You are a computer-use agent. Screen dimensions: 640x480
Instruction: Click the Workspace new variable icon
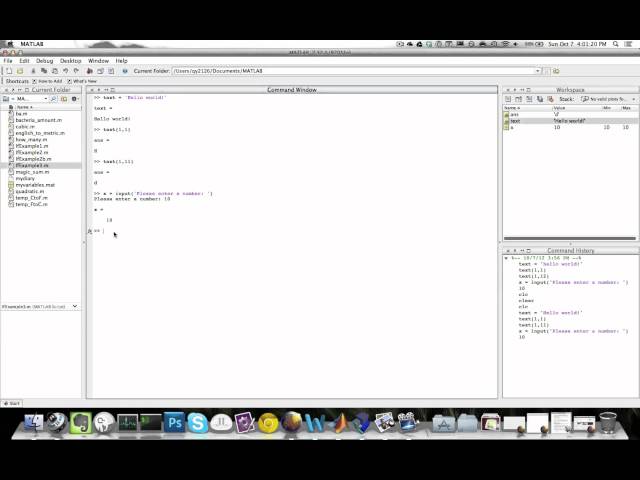click(508, 99)
